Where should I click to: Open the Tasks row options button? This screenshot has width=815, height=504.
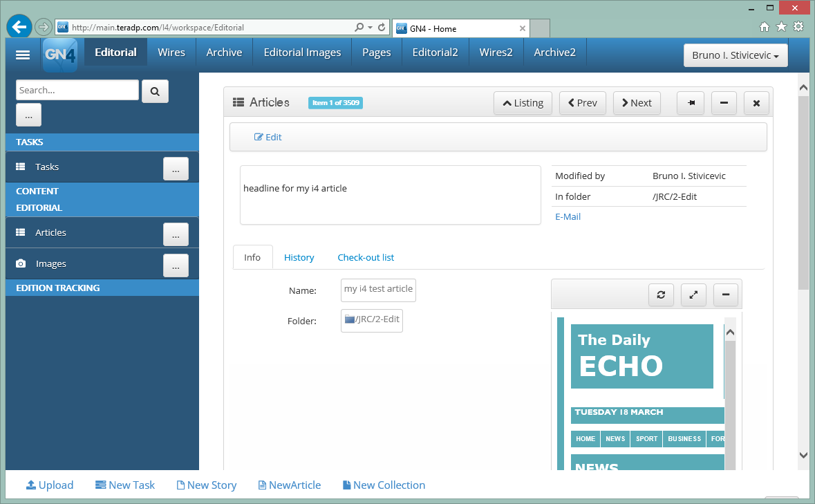pos(176,169)
